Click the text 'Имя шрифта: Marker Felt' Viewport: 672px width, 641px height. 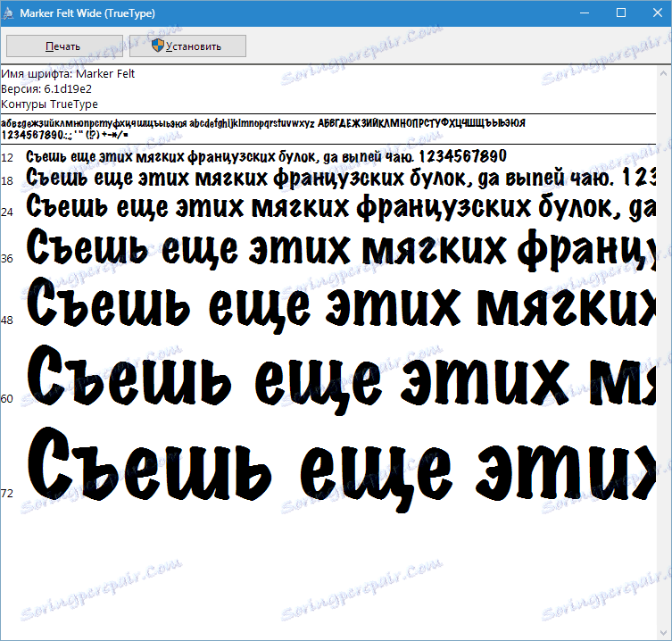click(68, 74)
